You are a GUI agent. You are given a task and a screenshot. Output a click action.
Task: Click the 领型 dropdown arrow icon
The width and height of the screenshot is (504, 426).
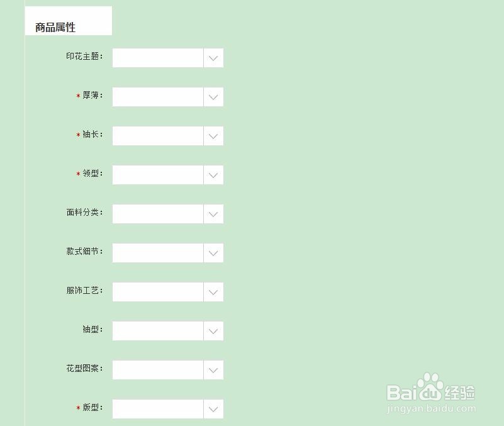pyautogui.click(x=213, y=174)
